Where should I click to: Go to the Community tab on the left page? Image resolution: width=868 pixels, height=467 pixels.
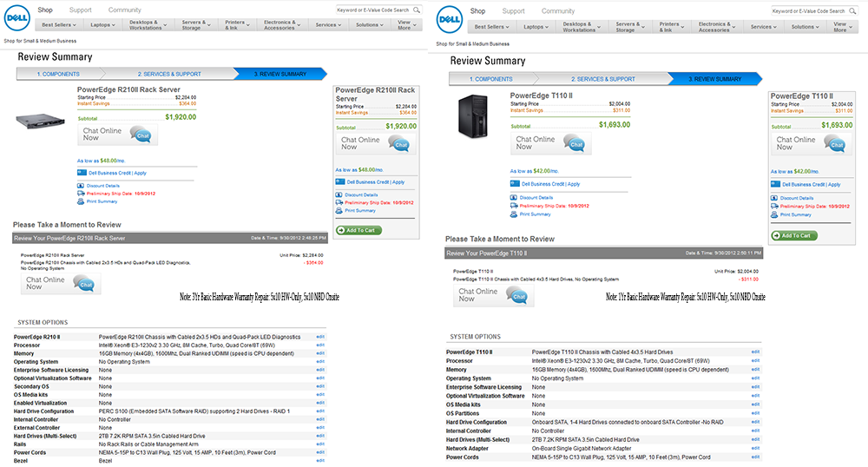124,10
